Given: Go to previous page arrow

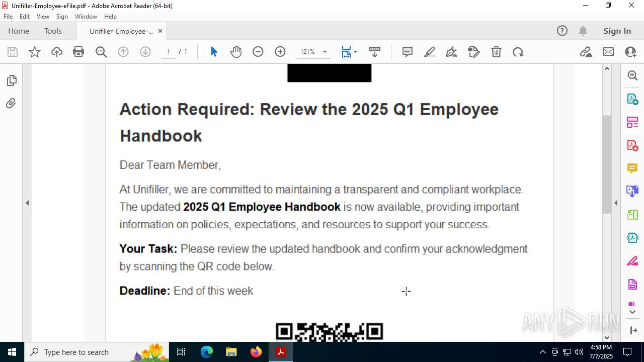Looking at the screenshot, I should tap(123, 52).
